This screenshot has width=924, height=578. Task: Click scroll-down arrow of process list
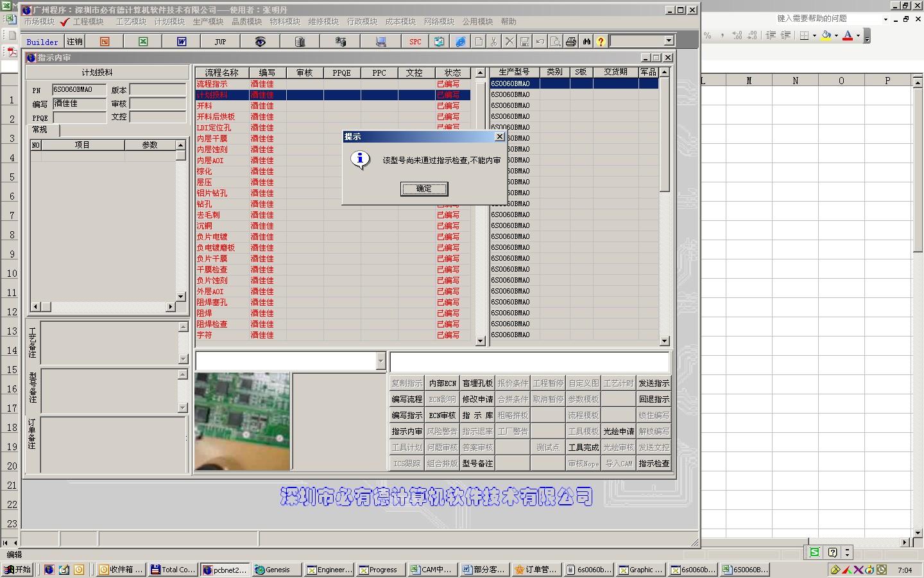(x=481, y=341)
